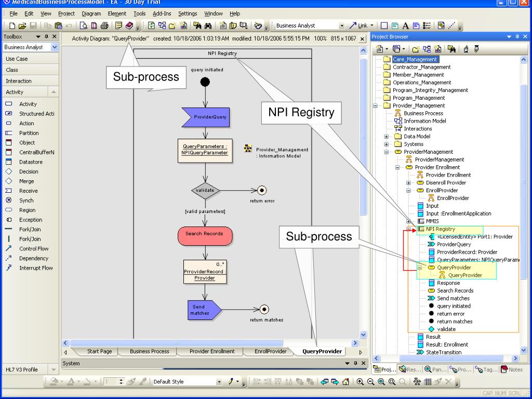The height and width of the screenshot is (399, 532).
Task: Expand the Data Model folder
Action: [x=387, y=137]
